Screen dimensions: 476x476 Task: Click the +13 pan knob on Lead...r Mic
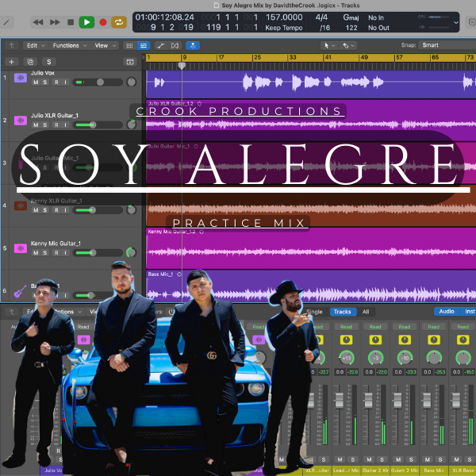[x=347, y=358]
